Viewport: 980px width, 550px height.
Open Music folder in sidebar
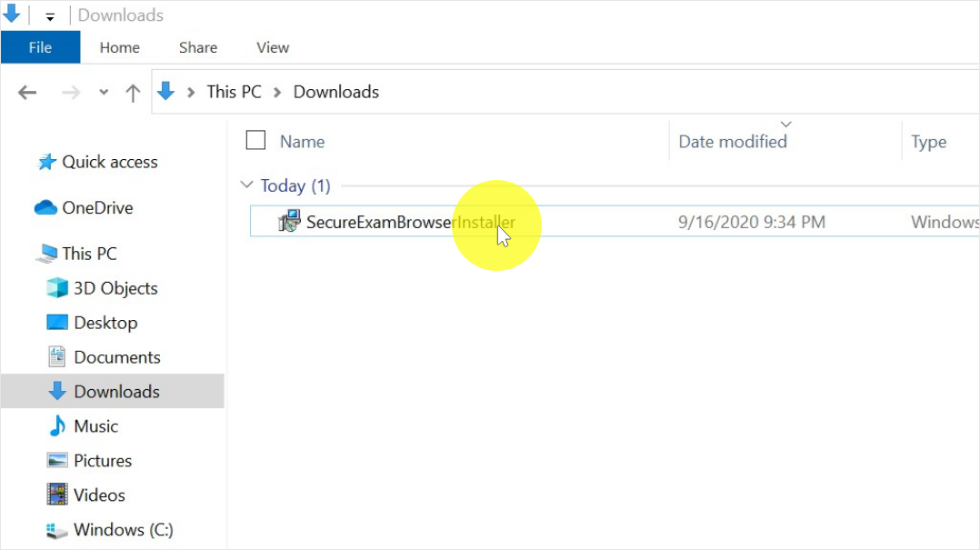click(95, 425)
